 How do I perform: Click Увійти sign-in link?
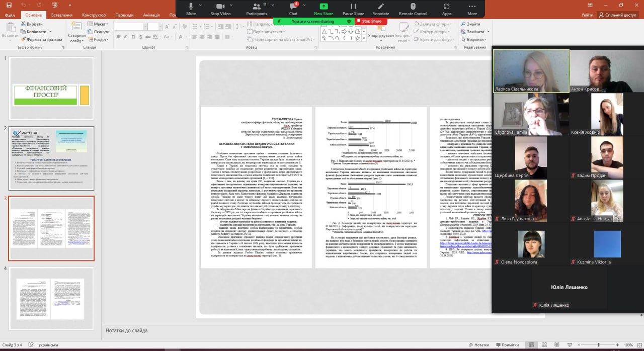coord(587,15)
